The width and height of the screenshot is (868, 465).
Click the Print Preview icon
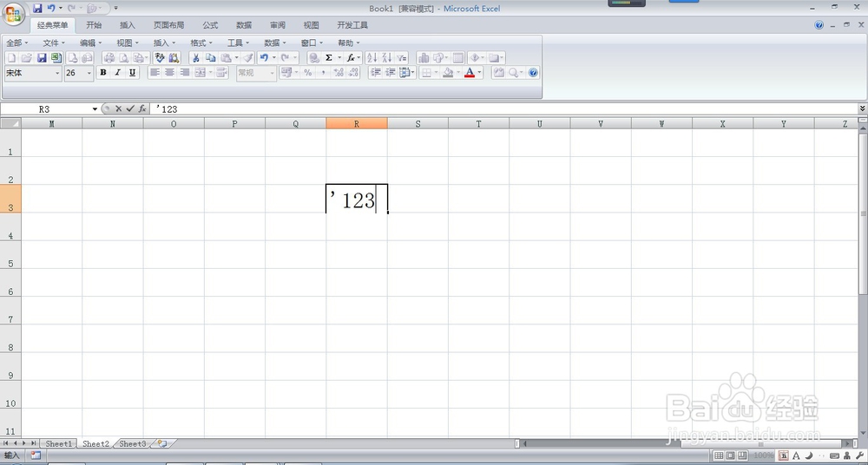coord(124,57)
